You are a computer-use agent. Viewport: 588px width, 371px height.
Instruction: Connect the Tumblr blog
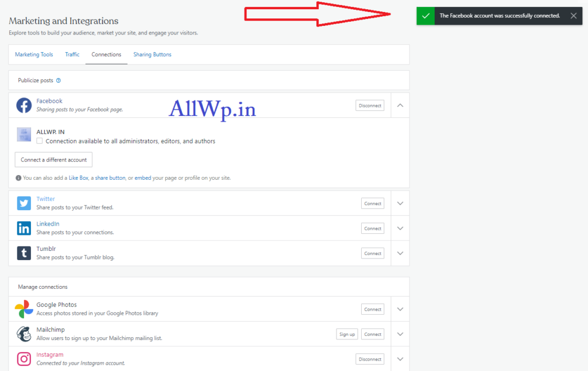(372, 253)
